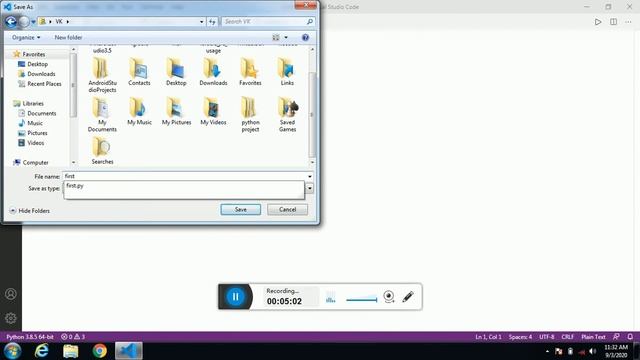Open the Downloads folder icon in file list
This screenshot has height=360, width=640.
point(213,72)
